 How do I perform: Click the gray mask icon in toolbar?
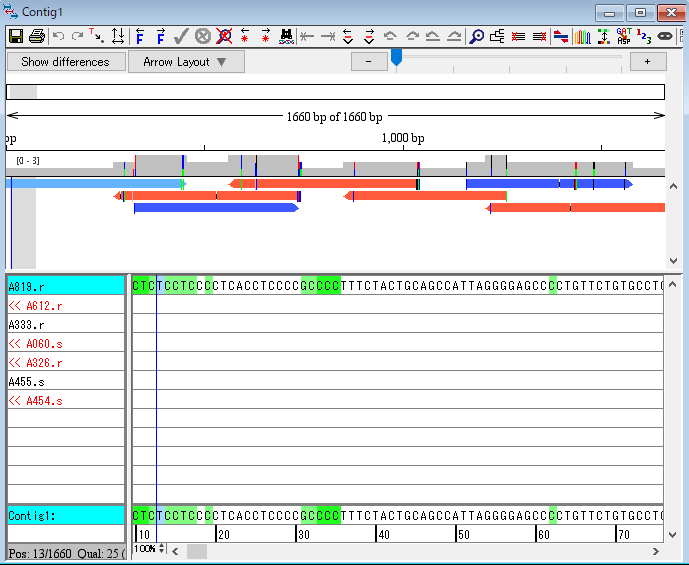(665, 36)
